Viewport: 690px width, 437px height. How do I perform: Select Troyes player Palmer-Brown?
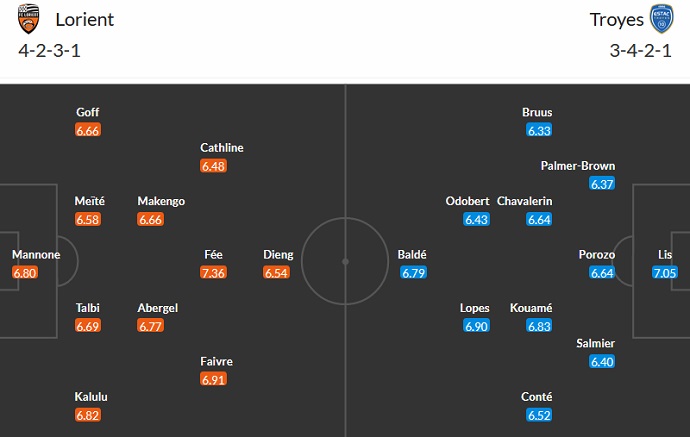pyautogui.click(x=578, y=166)
